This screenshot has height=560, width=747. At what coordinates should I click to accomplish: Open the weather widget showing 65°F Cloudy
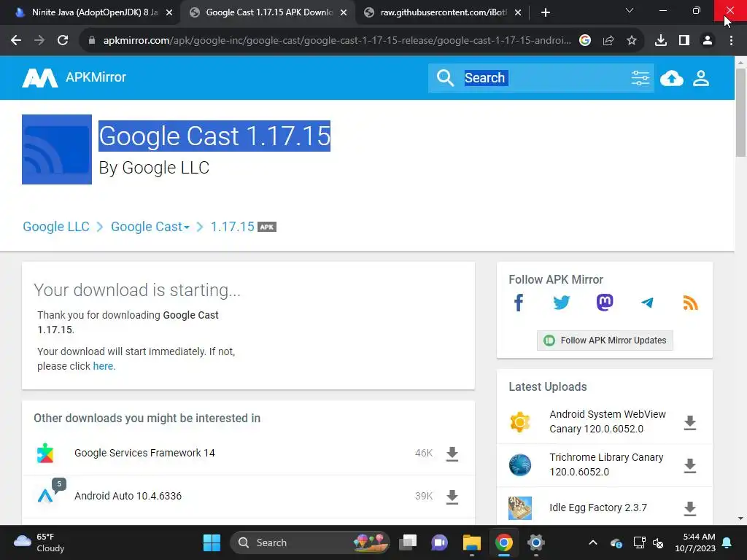[39, 542]
